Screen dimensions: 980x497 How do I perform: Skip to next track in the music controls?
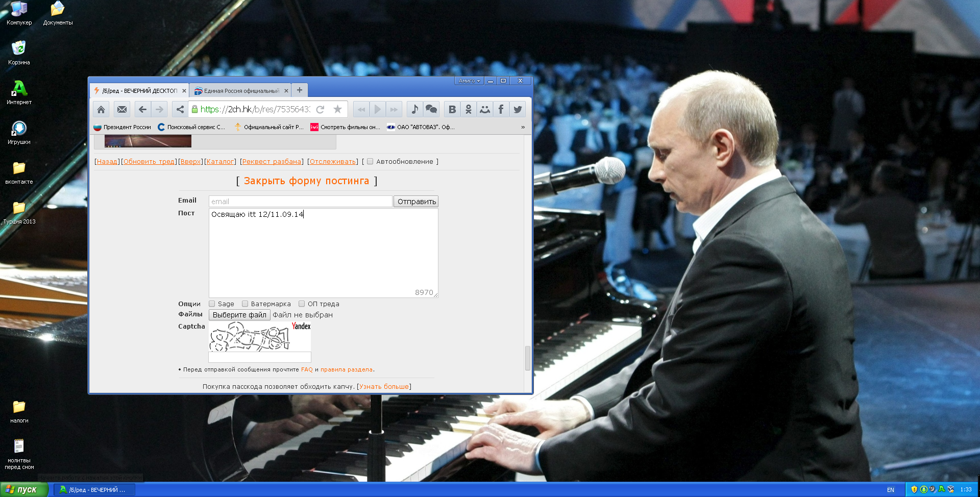394,109
